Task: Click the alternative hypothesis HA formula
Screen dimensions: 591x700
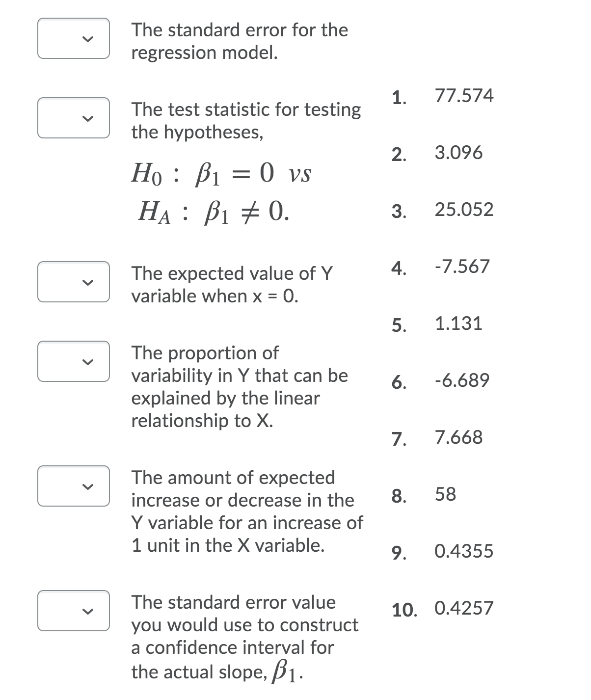Action: coord(214,212)
